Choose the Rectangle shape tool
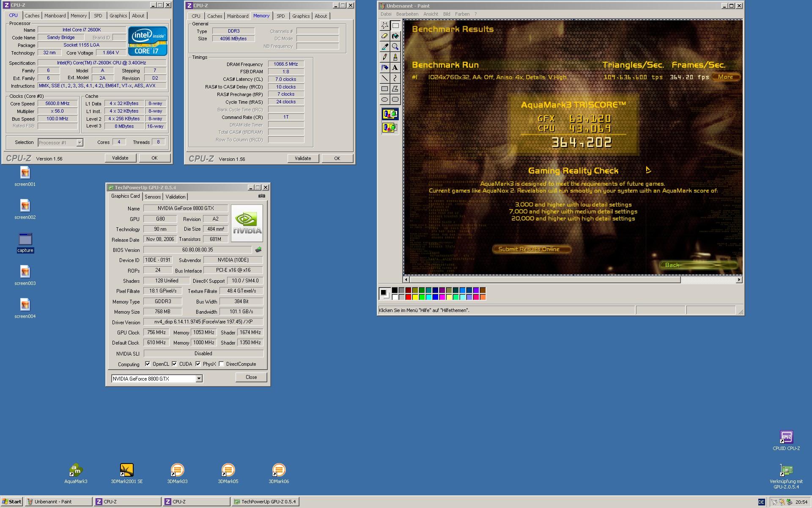The width and height of the screenshot is (812, 508). click(x=384, y=89)
